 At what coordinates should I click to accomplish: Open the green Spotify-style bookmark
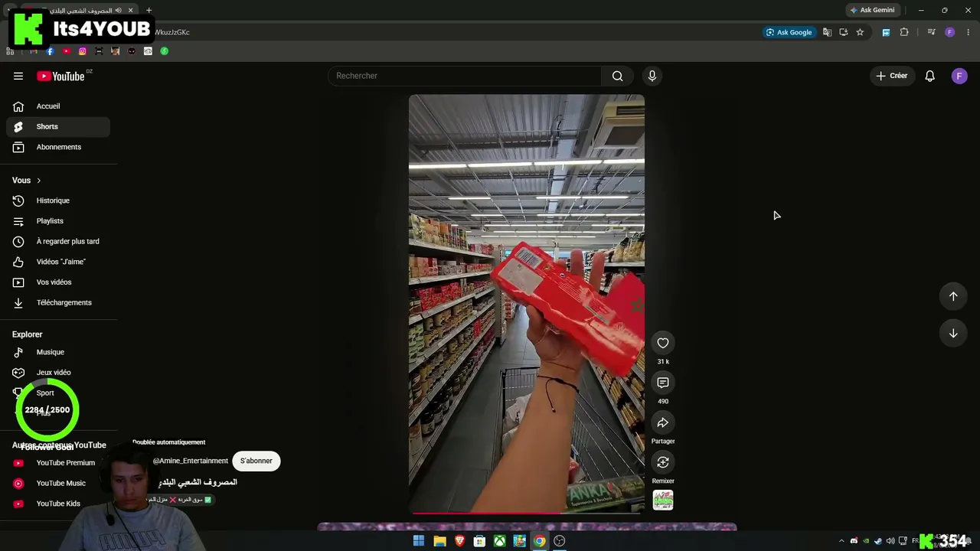[x=164, y=51]
